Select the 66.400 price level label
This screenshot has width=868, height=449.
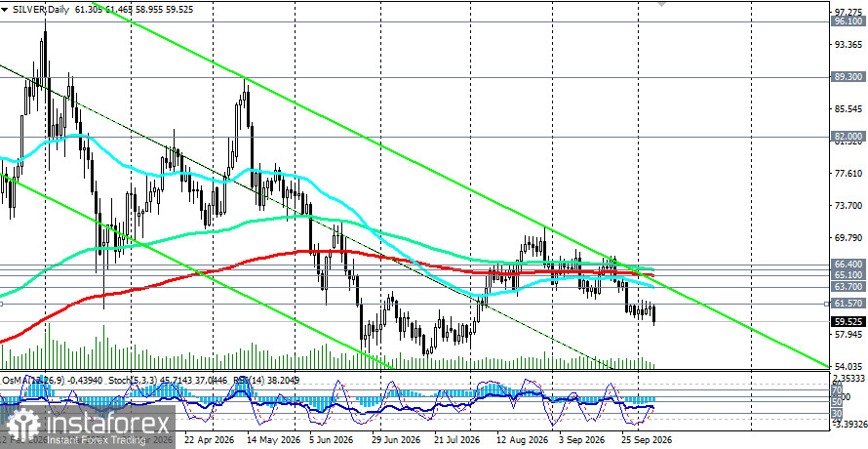point(848,265)
